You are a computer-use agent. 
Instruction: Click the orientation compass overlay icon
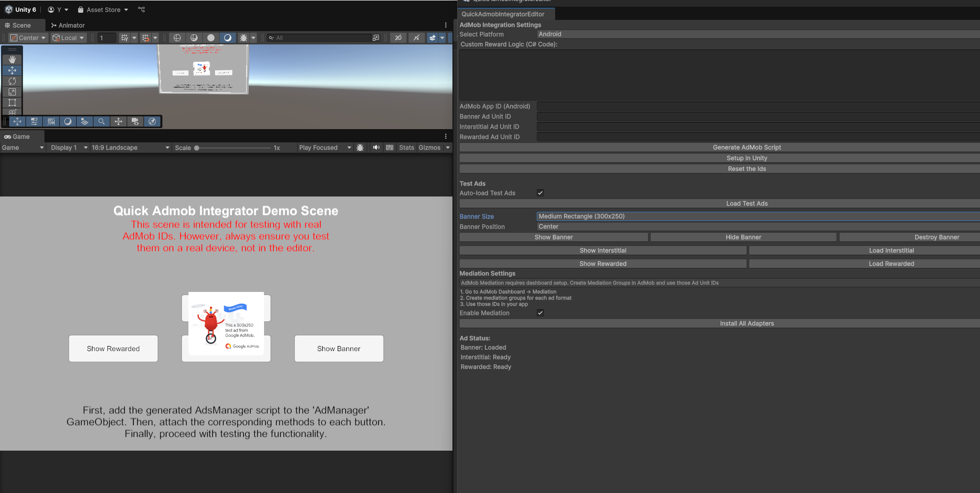point(152,121)
